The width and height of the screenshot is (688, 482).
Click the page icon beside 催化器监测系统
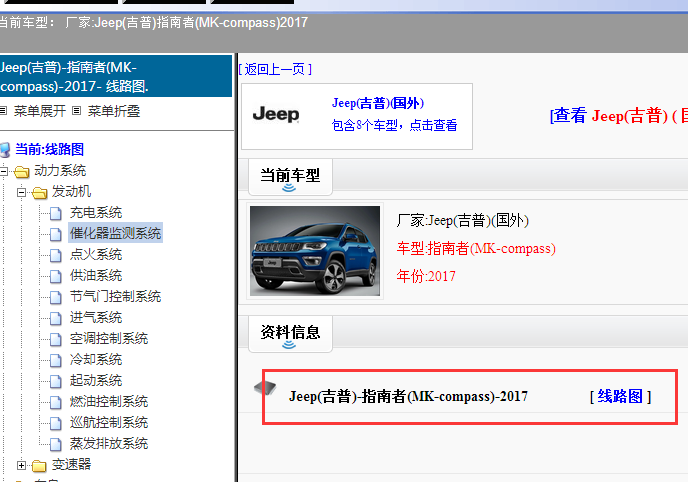(x=56, y=234)
